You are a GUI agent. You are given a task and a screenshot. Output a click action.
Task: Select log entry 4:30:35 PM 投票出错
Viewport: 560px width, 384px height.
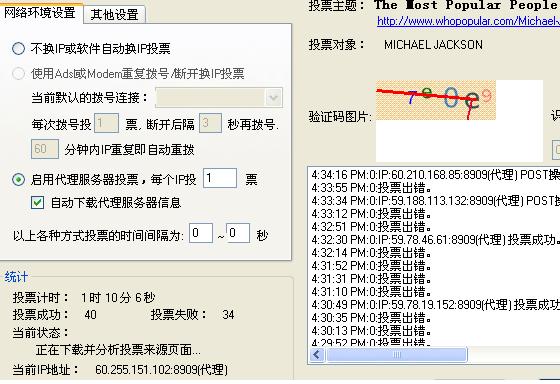click(371, 318)
